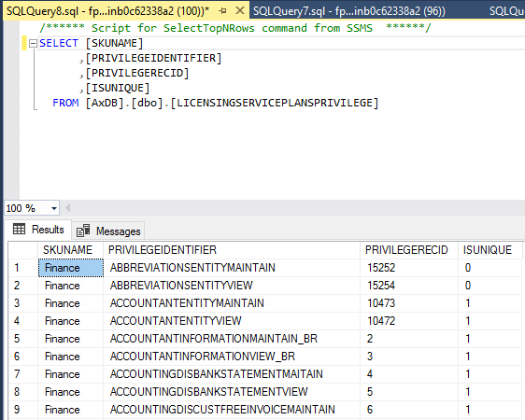The height and width of the screenshot is (420, 525).
Task: Select row 3 header in results grid
Action: [23, 303]
